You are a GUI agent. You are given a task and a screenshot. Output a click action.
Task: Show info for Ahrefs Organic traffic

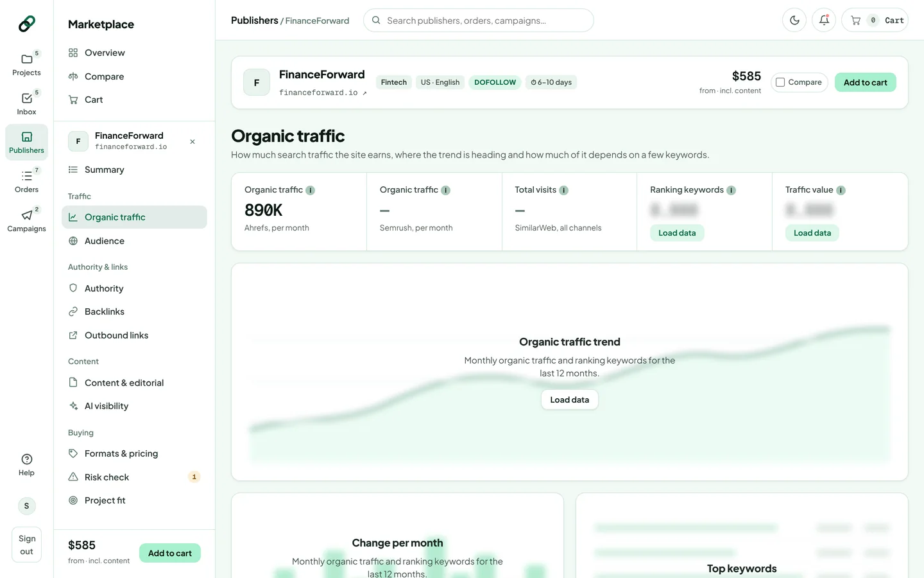click(x=311, y=190)
